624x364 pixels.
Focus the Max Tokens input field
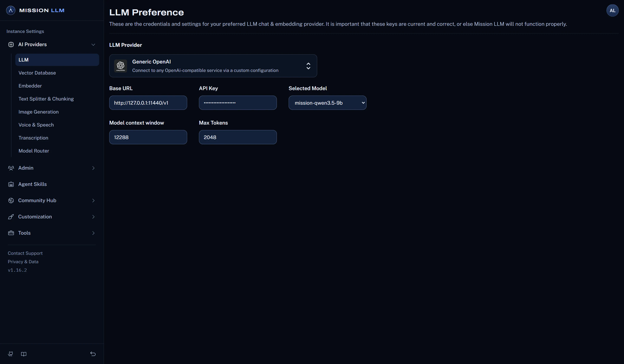coord(238,137)
